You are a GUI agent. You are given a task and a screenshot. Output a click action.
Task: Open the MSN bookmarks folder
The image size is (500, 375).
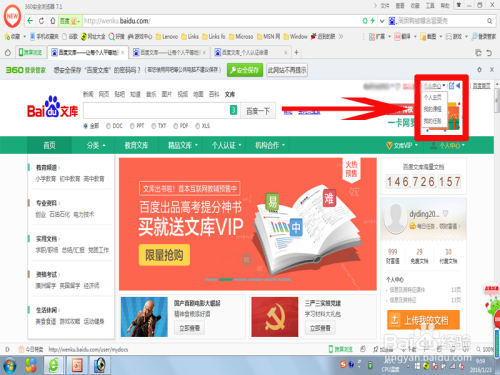click(x=268, y=36)
